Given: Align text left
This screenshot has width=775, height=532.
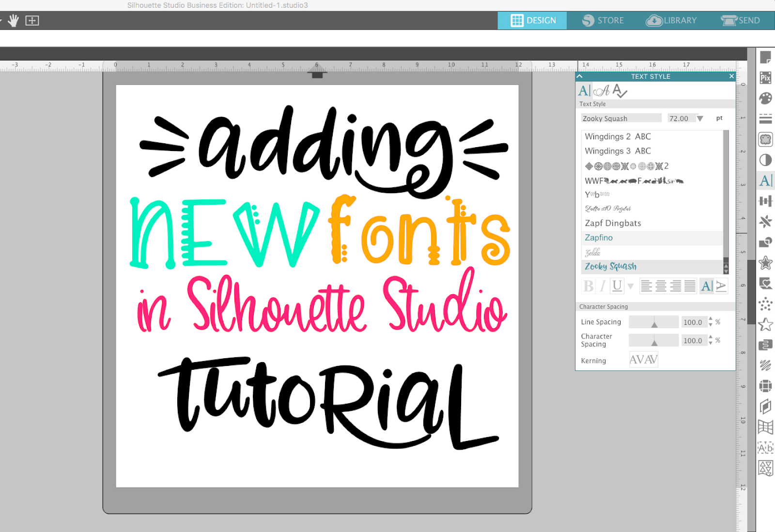Looking at the screenshot, I should click(646, 286).
